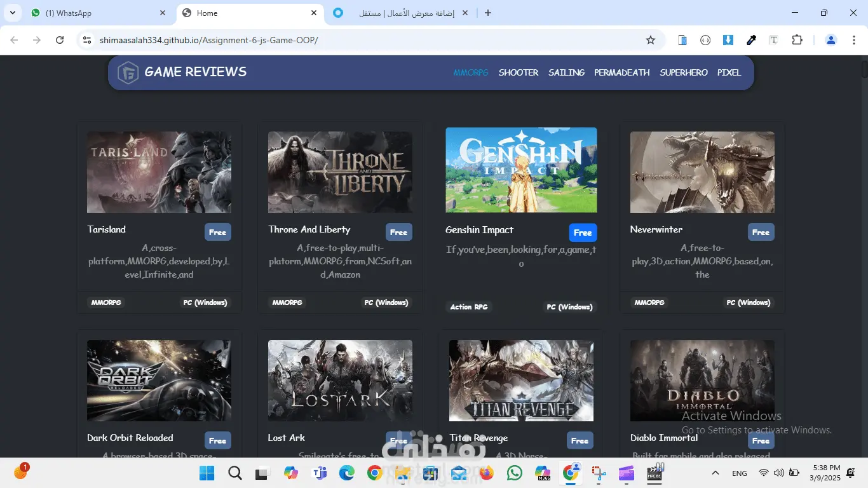Select the PIXEL category
The image size is (868, 488).
(729, 72)
